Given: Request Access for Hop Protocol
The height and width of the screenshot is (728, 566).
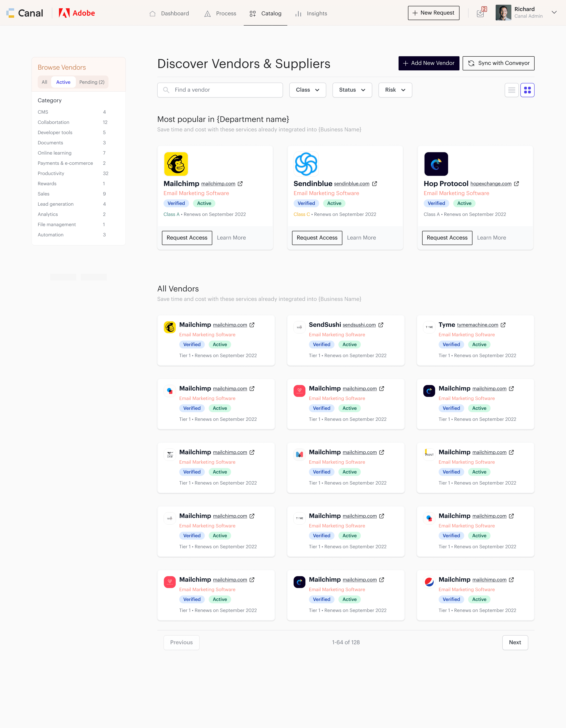Looking at the screenshot, I should [x=447, y=238].
